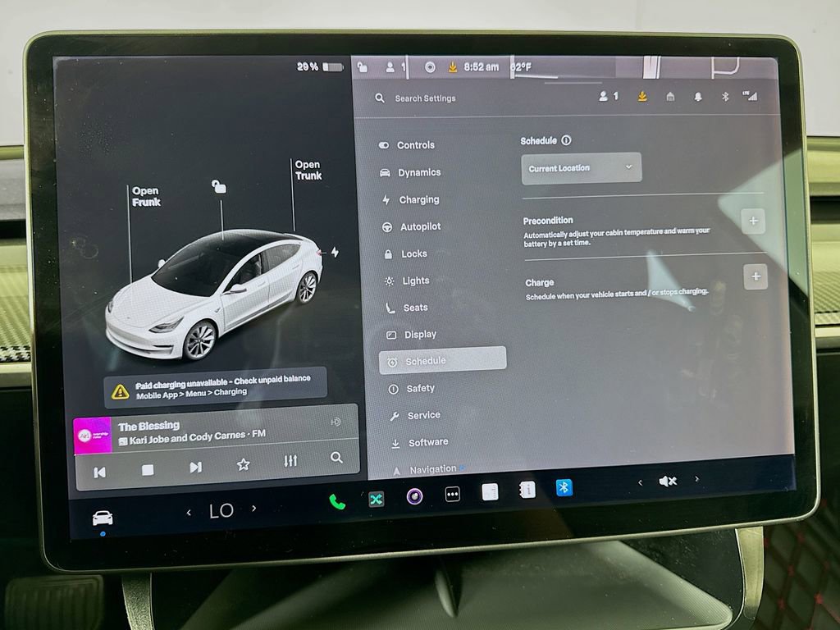
Task: Open Autopilot settings
Action: (x=412, y=226)
